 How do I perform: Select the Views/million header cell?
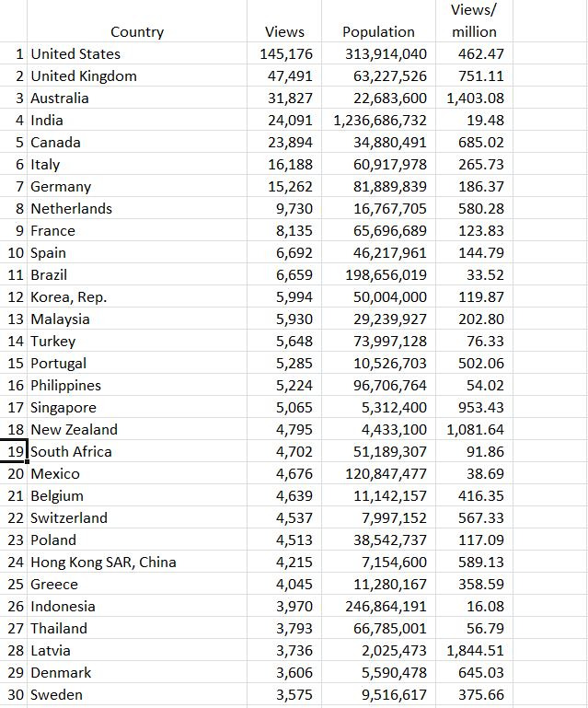pos(473,21)
